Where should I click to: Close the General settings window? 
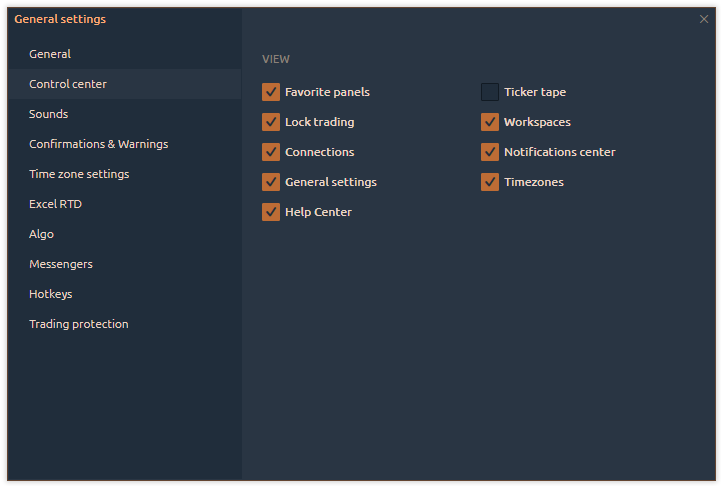(x=704, y=19)
